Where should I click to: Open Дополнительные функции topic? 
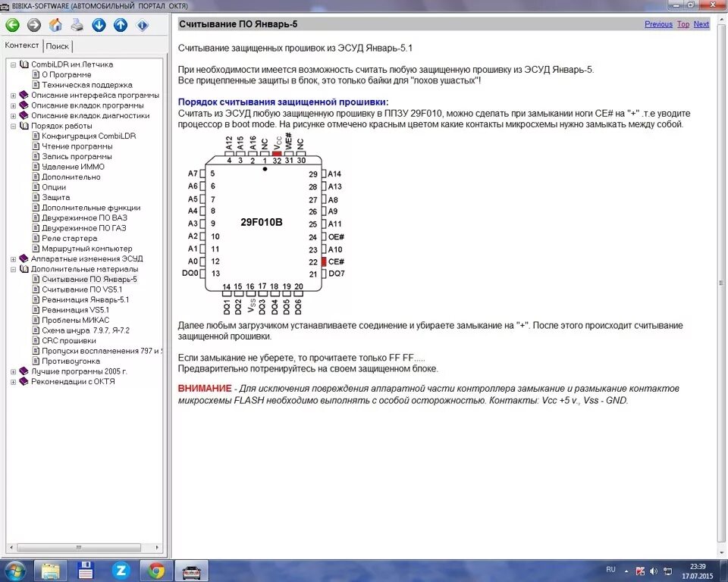91,208
